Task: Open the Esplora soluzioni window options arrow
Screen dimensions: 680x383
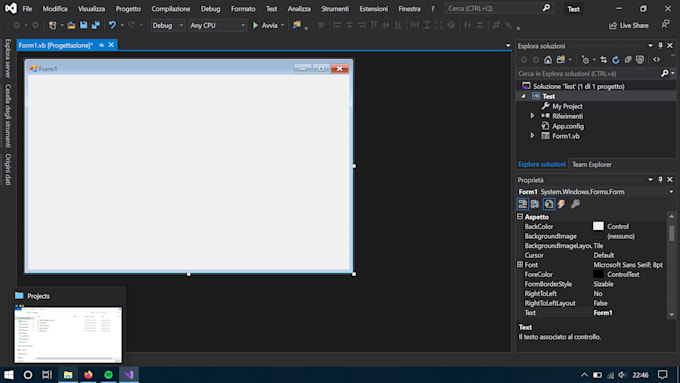Action: click(x=651, y=46)
